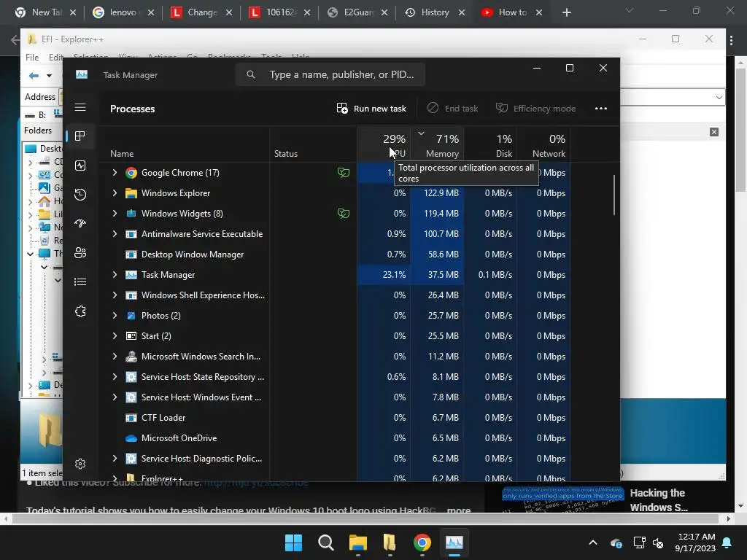Open Task Manager settings gear
The width and height of the screenshot is (747, 560).
[x=80, y=463]
